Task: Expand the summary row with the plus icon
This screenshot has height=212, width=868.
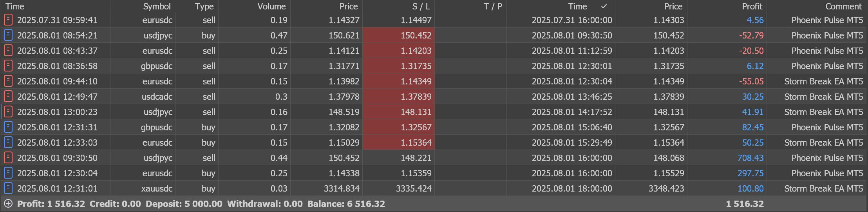Action: point(8,203)
